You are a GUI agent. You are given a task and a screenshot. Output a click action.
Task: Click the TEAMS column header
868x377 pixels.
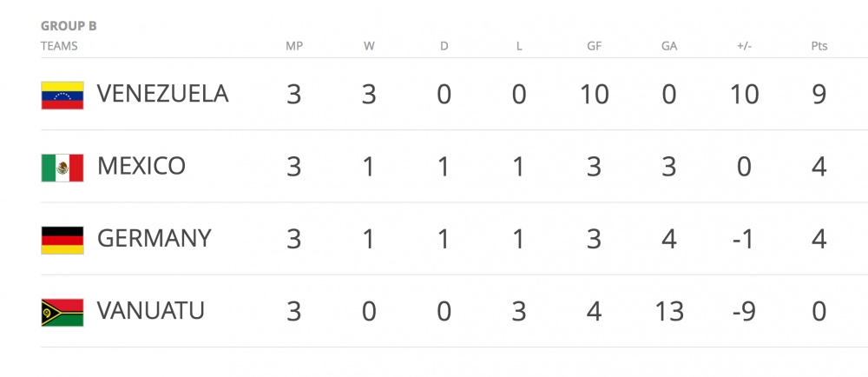tap(59, 46)
